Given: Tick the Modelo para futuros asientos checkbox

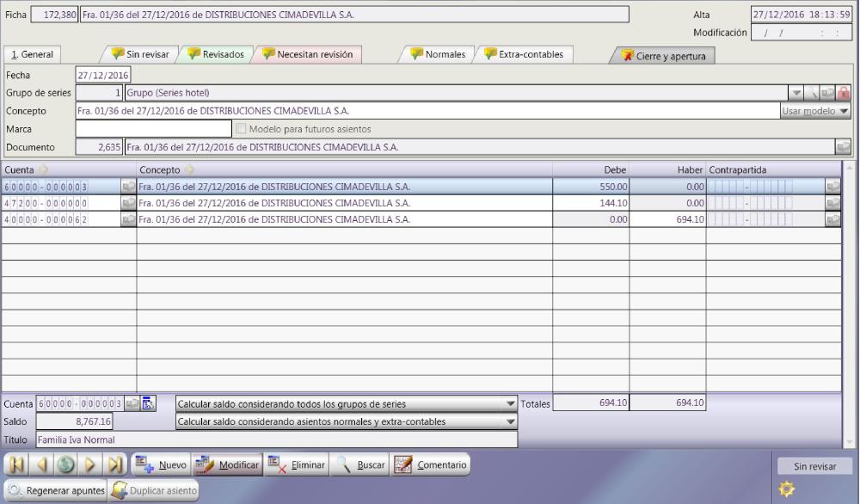Looking at the screenshot, I should tap(241, 129).
